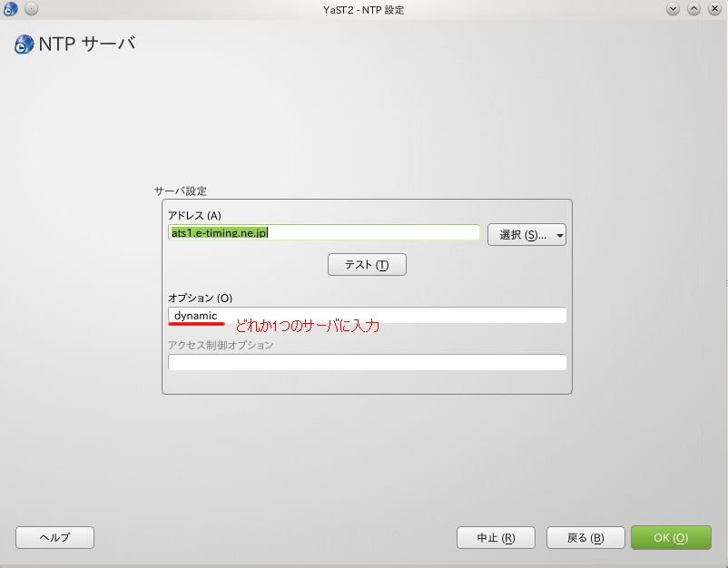This screenshot has width=728, height=568.
Task: Click the アドレス (A) label
Action: [x=194, y=215]
